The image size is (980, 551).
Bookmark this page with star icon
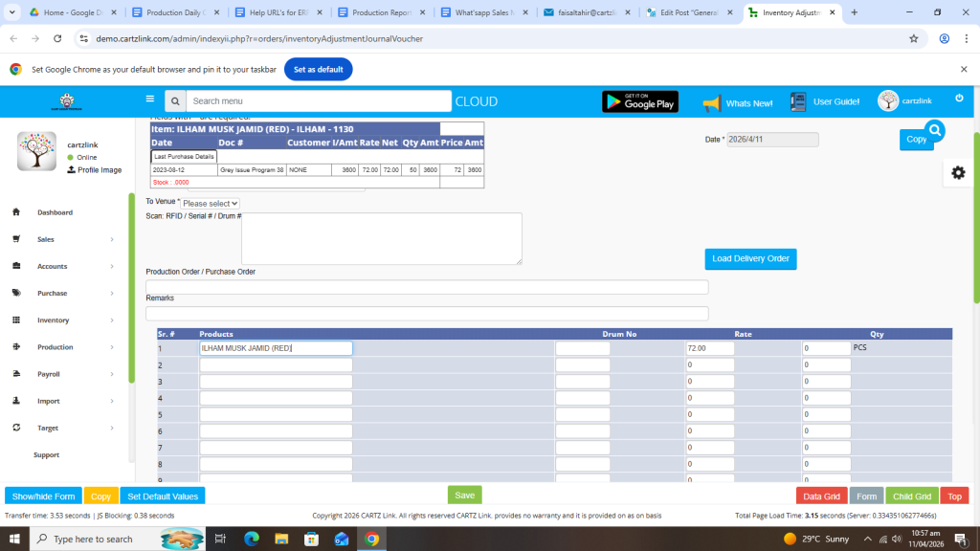click(913, 39)
